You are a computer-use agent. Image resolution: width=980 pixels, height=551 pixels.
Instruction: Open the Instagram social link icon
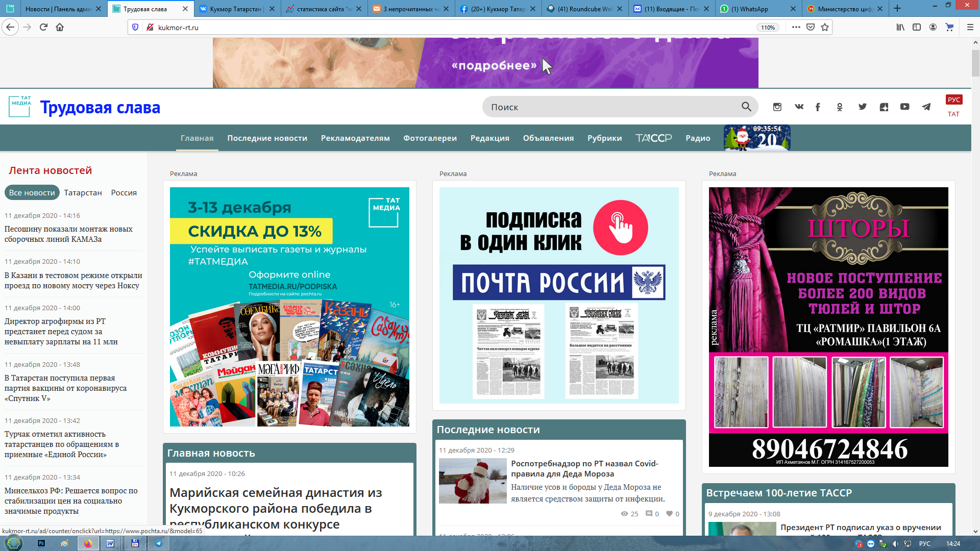point(777,107)
